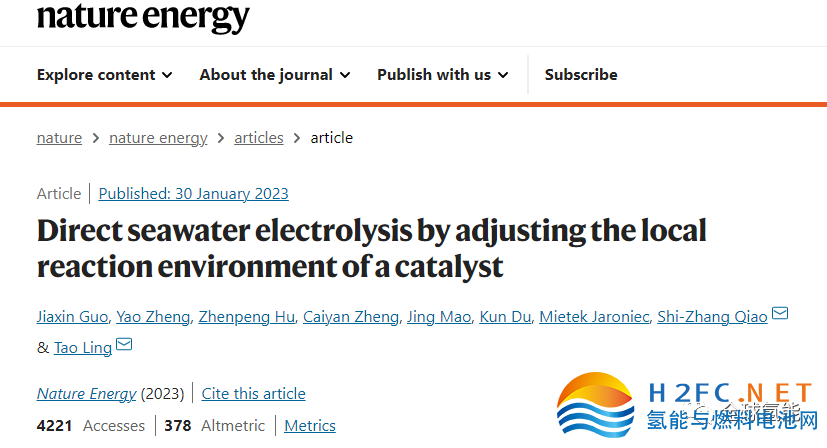Open the Metrics link
Viewport: 827px width, 448px height.
[310, 426]
